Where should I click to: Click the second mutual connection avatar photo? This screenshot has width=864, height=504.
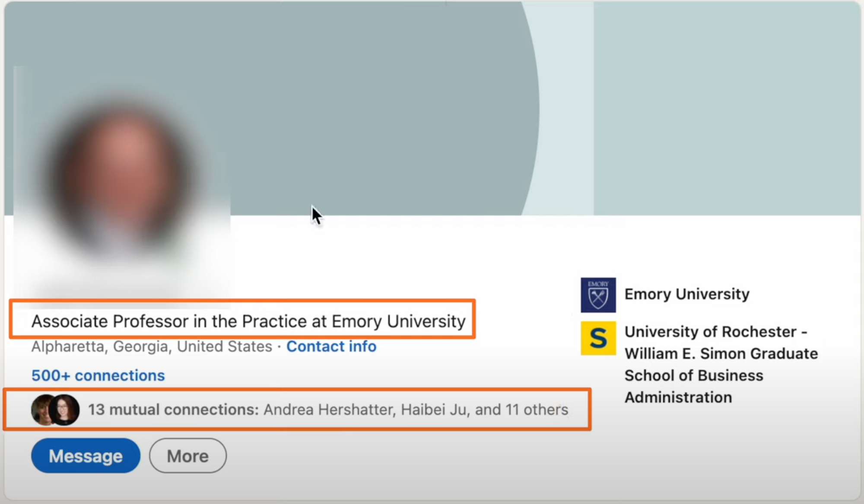[x=65, y=409]
